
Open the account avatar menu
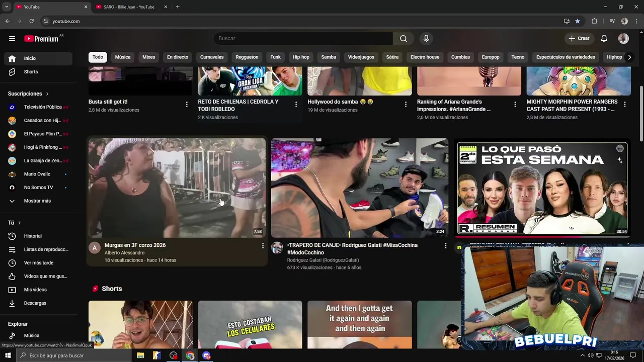click(623, 38)
